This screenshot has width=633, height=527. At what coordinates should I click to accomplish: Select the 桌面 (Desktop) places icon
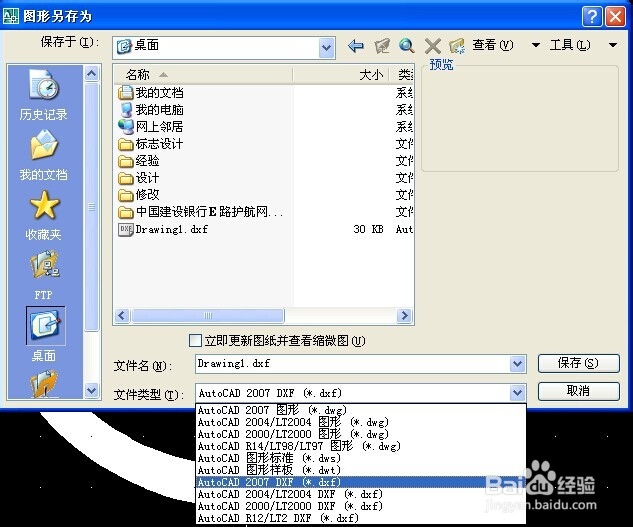pyautogui.click(x=45, y=325)
